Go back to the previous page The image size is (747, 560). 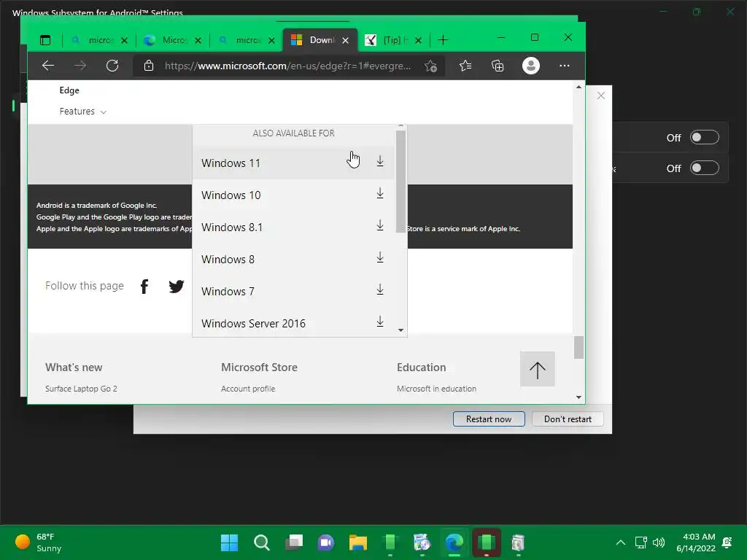click(48, 66)
